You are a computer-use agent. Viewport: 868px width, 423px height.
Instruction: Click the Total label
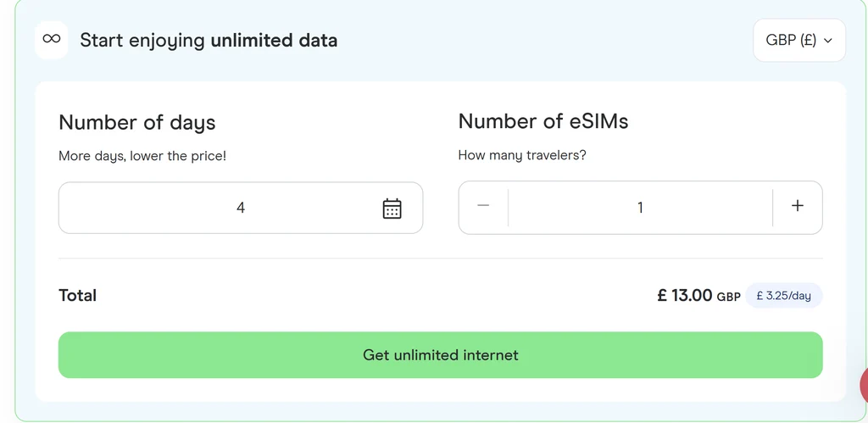pyautogui.click(x=77, y=296)
